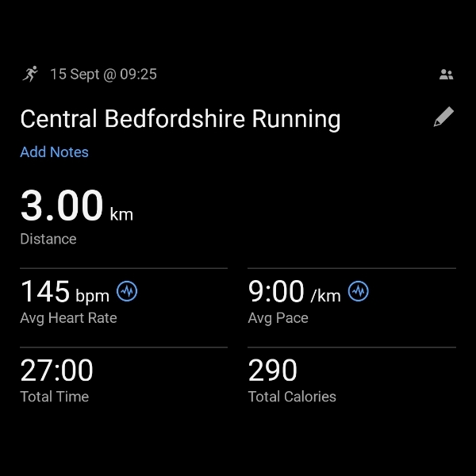
Task: Click the Total Time label
Action: [54, 397]
